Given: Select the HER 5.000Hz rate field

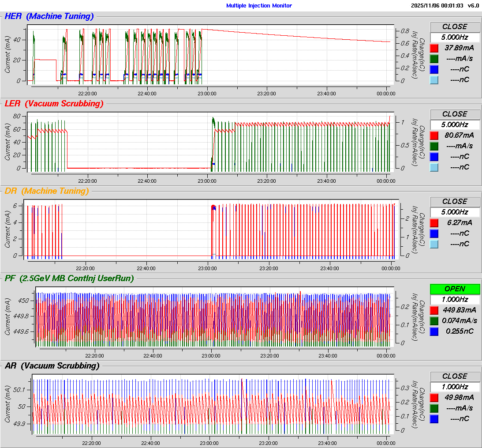Looking at the screenshot, I should [455, 37].
